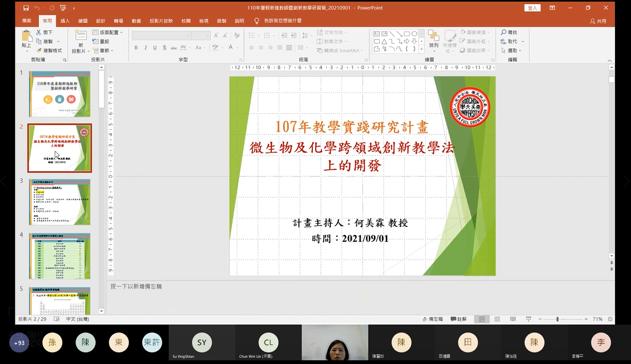This screenshot has height=364, width=631.
Task: Select the Format Painter tool
Action: click(47, 49)
